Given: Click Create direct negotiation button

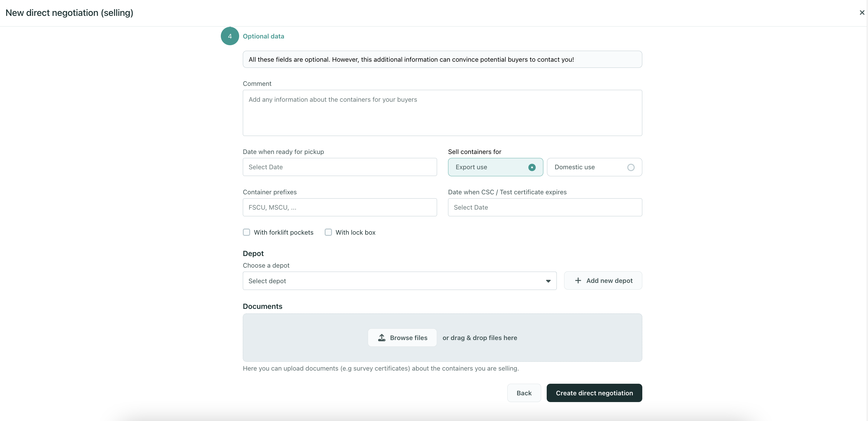Looking at the screenshot, I should [x=594, y=393].
